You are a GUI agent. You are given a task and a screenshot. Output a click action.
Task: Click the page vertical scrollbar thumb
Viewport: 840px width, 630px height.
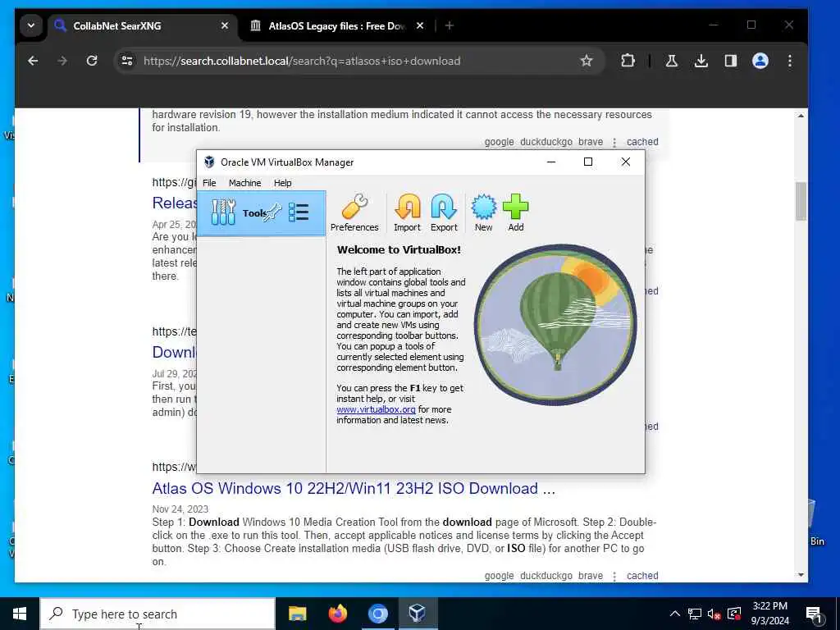[x=801, y=202]
